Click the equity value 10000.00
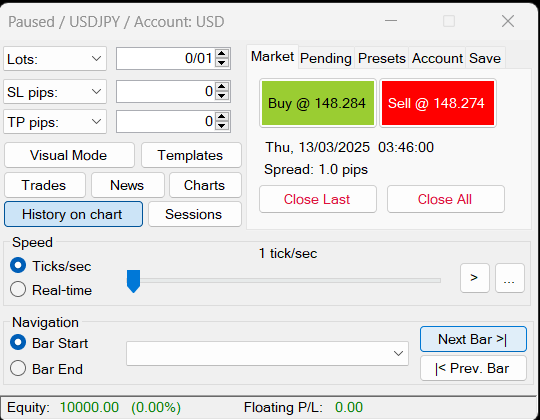The image size is (540, 420). tap(90, 408)
